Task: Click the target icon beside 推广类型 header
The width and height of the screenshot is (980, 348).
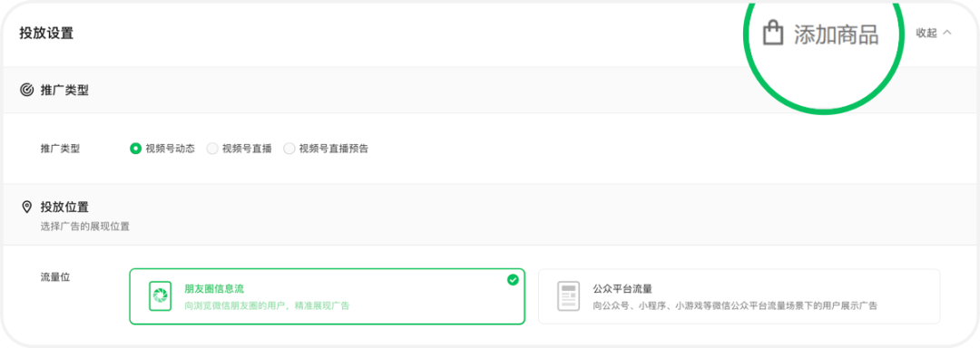Action: tap(26, 91)
